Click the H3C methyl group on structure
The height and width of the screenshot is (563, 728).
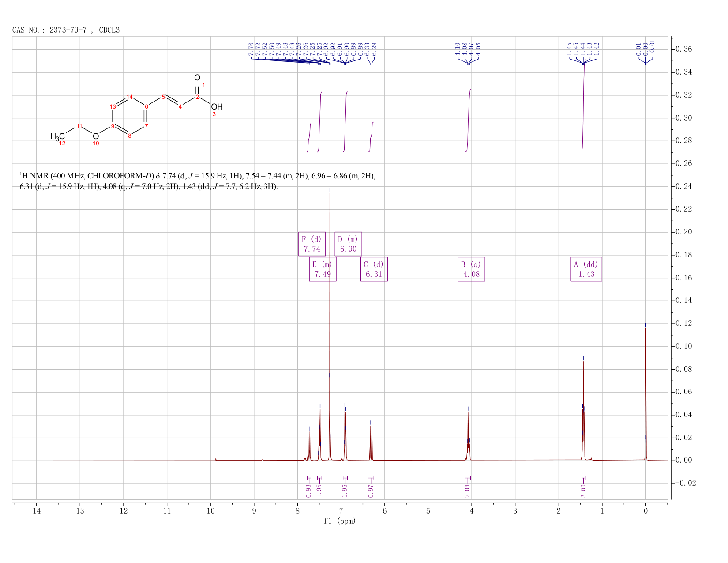tap(57, 136)
